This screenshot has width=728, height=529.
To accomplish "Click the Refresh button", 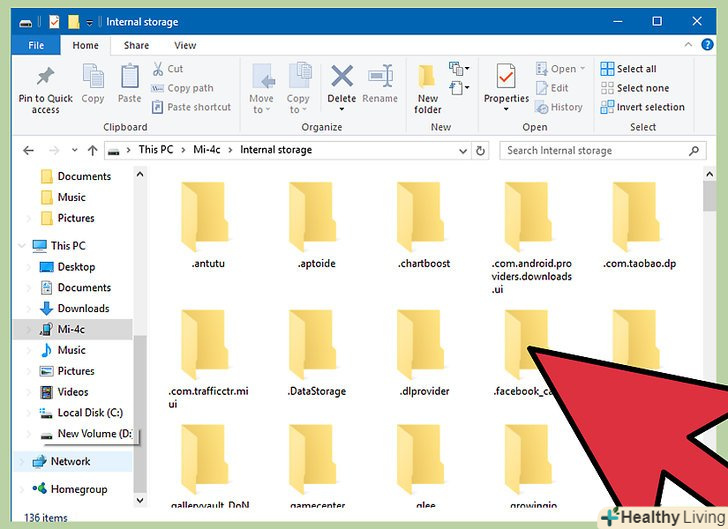I will tap(481, 150).
